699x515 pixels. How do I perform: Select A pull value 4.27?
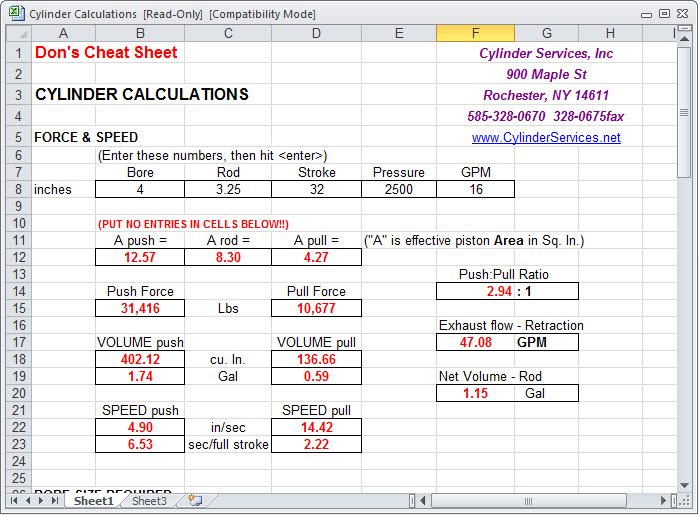[316, 257]
